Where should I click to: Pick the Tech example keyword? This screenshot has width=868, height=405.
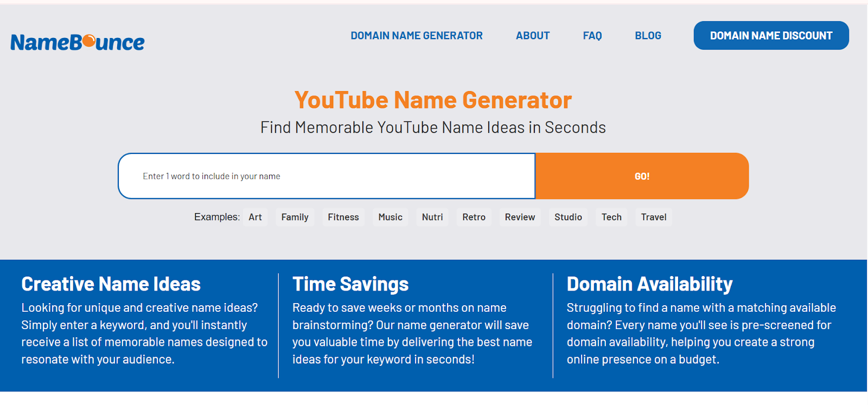click(x=611, y=217)
